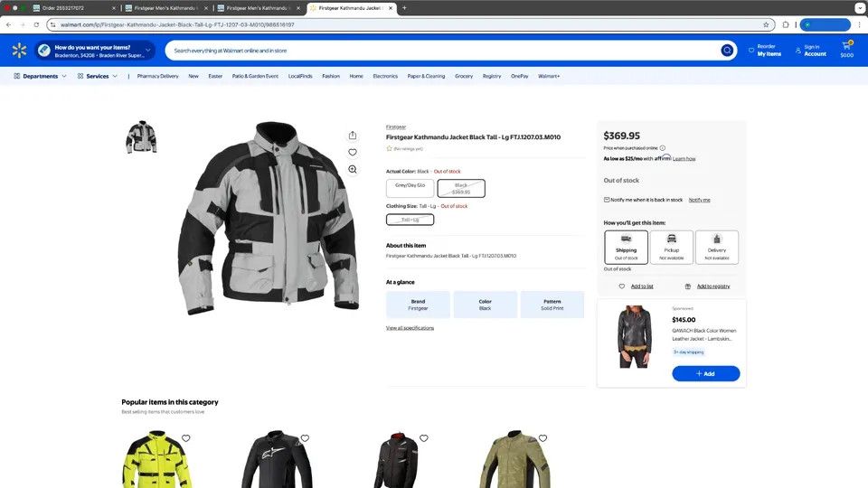The height and width of the screenshot is (488, 868).
Task: Select the jacket thumbnail image
Action: 141,136
